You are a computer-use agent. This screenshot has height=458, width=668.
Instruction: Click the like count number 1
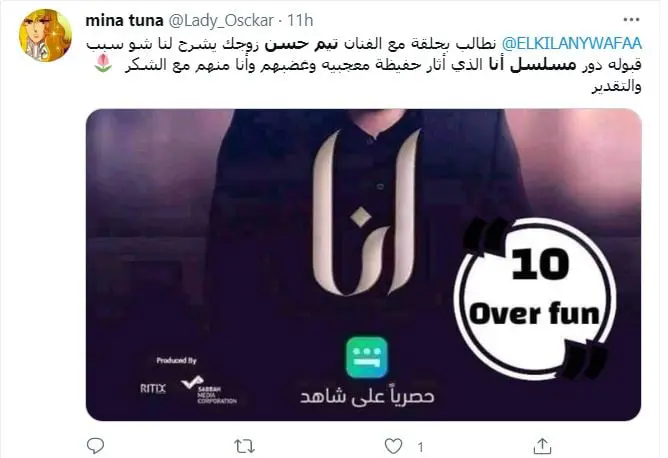pos(420,447)
